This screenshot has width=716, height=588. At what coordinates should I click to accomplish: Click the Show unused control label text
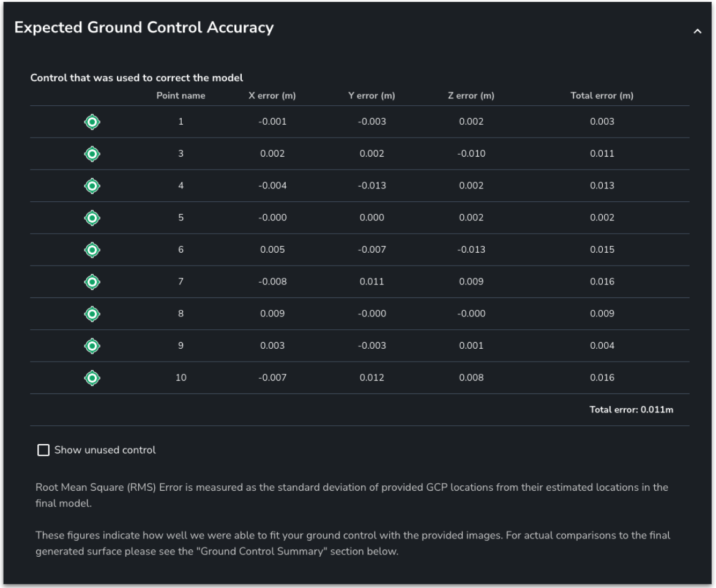pos(105,450)
